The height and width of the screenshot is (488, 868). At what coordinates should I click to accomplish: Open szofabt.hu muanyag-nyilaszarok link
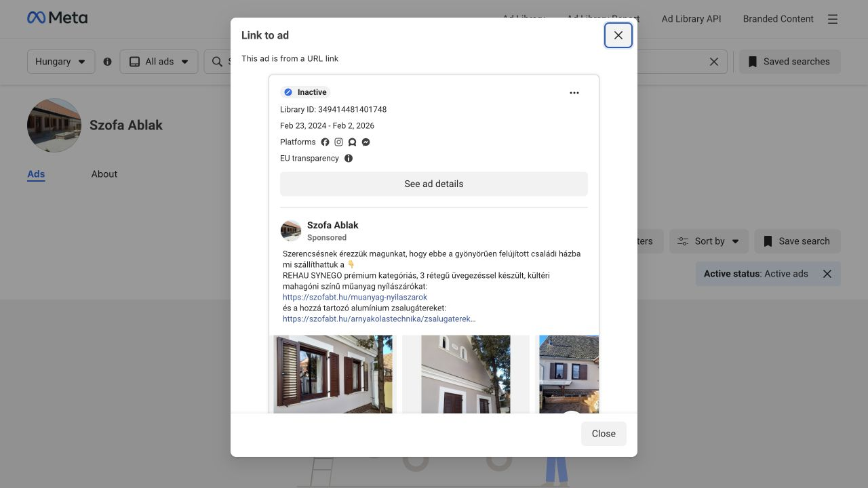click(x=355, y=297)
